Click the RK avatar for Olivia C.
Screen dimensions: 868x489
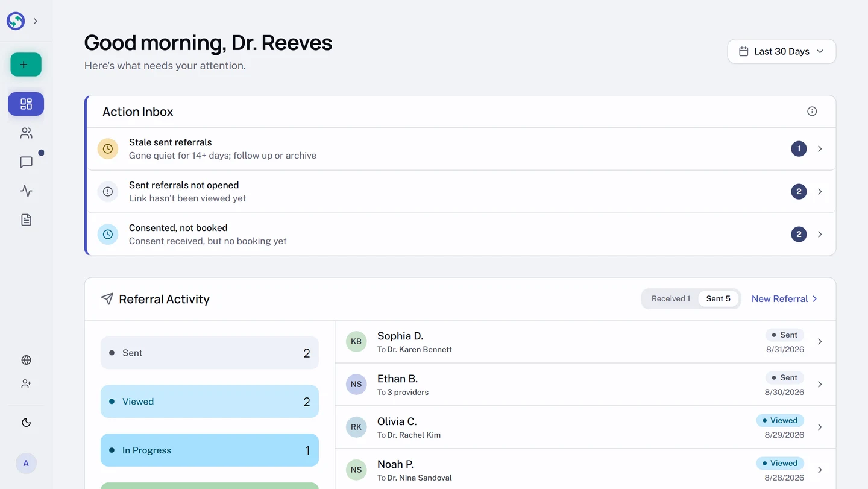tap(356, 427)
